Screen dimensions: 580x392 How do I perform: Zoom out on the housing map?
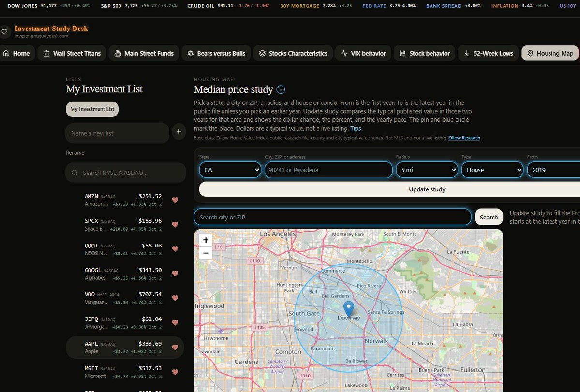(x=206, y=253)
